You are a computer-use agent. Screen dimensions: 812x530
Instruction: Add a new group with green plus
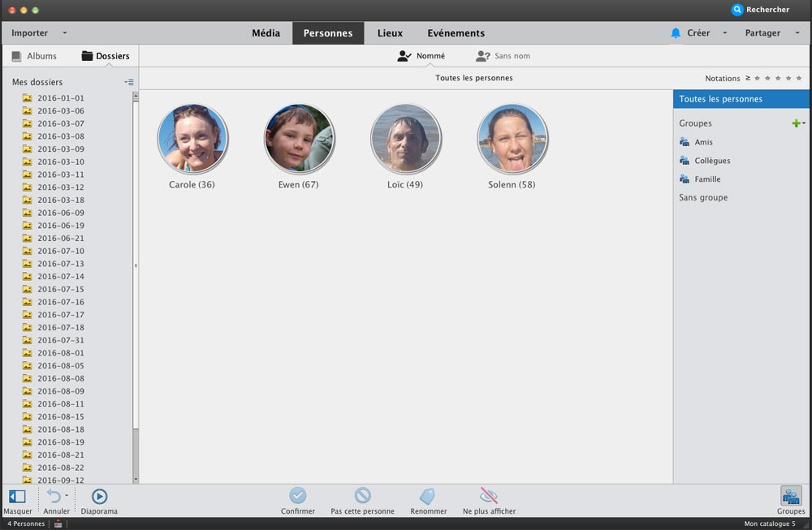pyautogui.click(x=796, y=123)
